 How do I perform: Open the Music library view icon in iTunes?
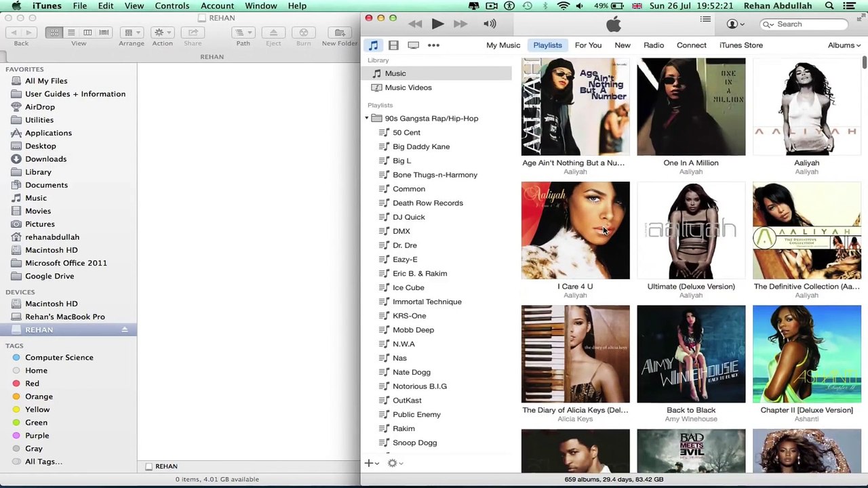click(x=374, y=45)
